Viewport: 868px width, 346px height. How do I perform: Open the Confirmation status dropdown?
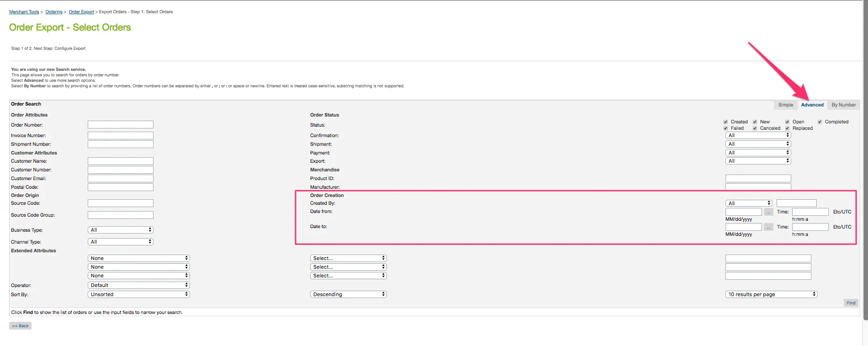point(758,135)
